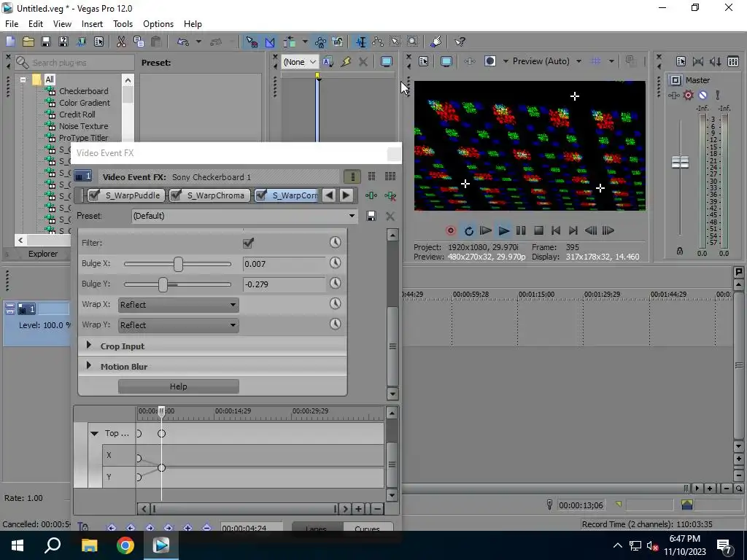Viewport: 747px width, 560px height.
Task: Expand the Crop Input section
Action: click(88, 346)
